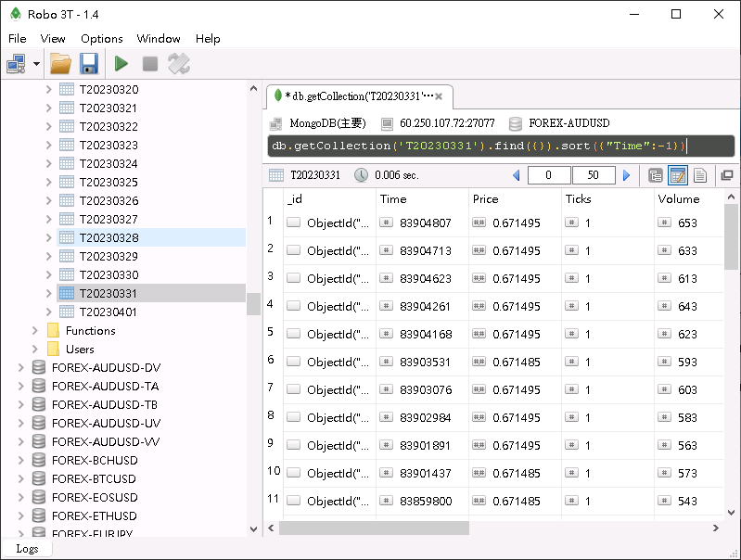Expand the T20230331 collection node

(48, 294)
